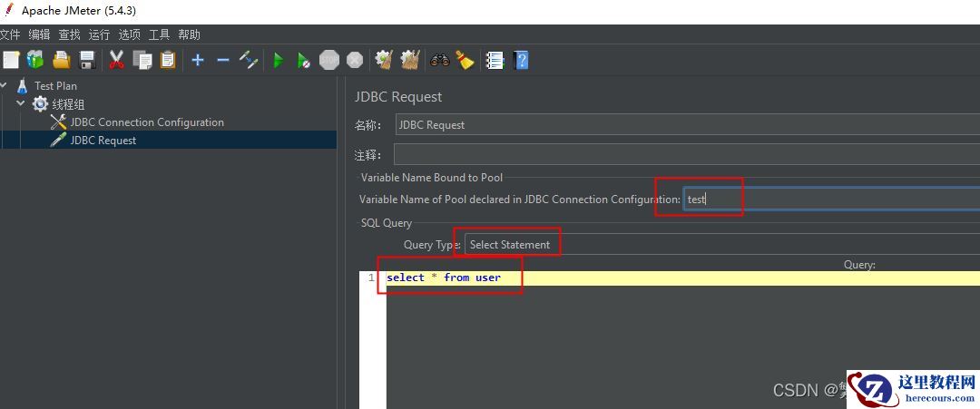Screen dimensions: 980x409
Task: Focus the empty 注释 comment field
Action: pyautogui.click(x=687, y=154)
